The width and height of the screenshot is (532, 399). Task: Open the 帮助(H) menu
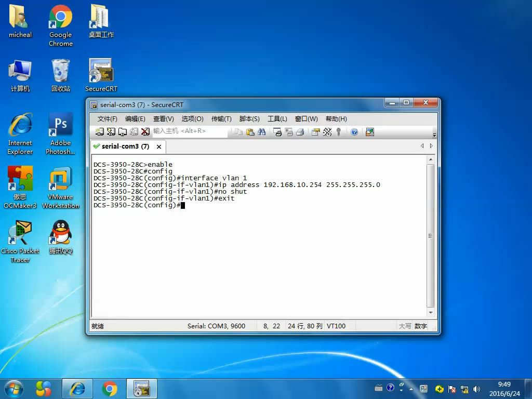[336, 119]
